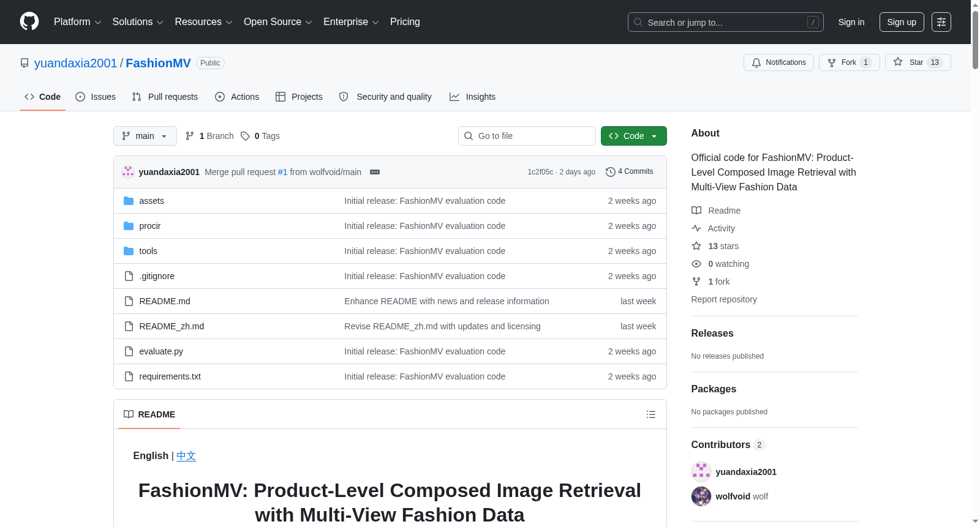The image size is (980, 527).
Task: Switch README to 中文 version
Action: [186, 456]
